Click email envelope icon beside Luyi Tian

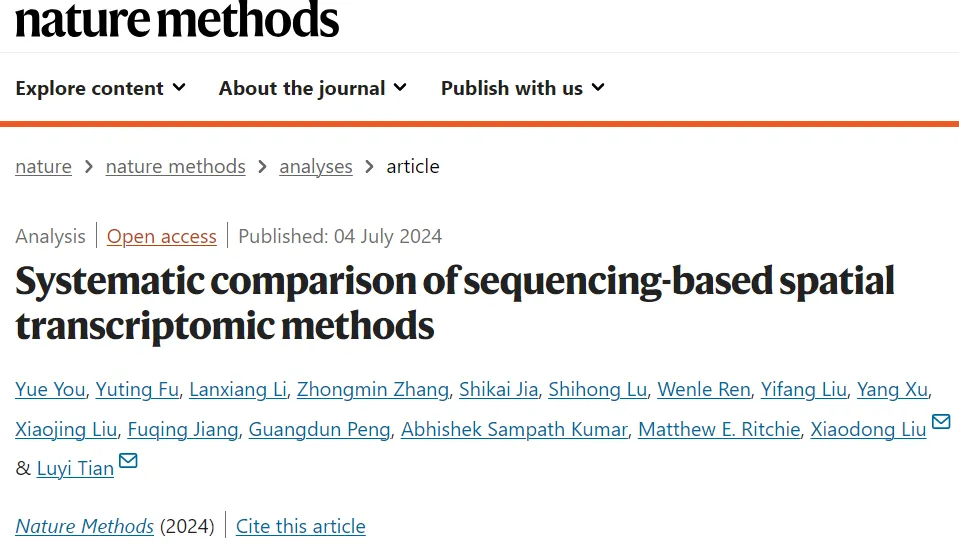[x=128, y=460]
